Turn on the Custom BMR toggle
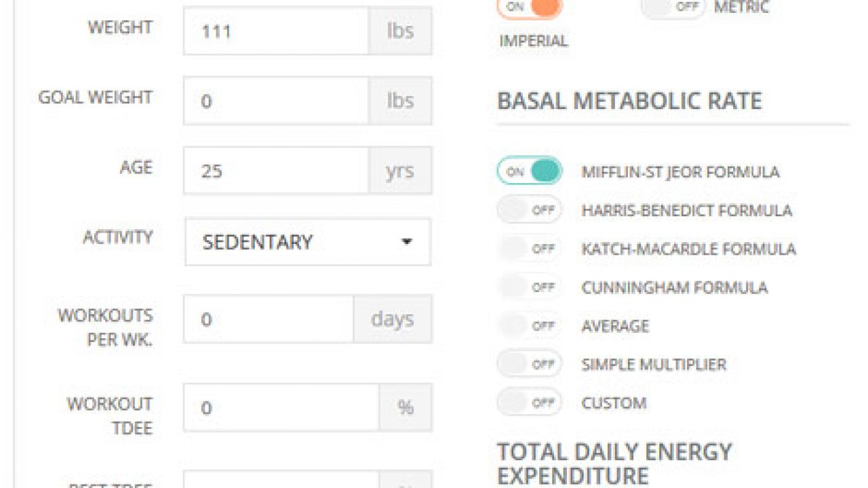 (530, 403)
